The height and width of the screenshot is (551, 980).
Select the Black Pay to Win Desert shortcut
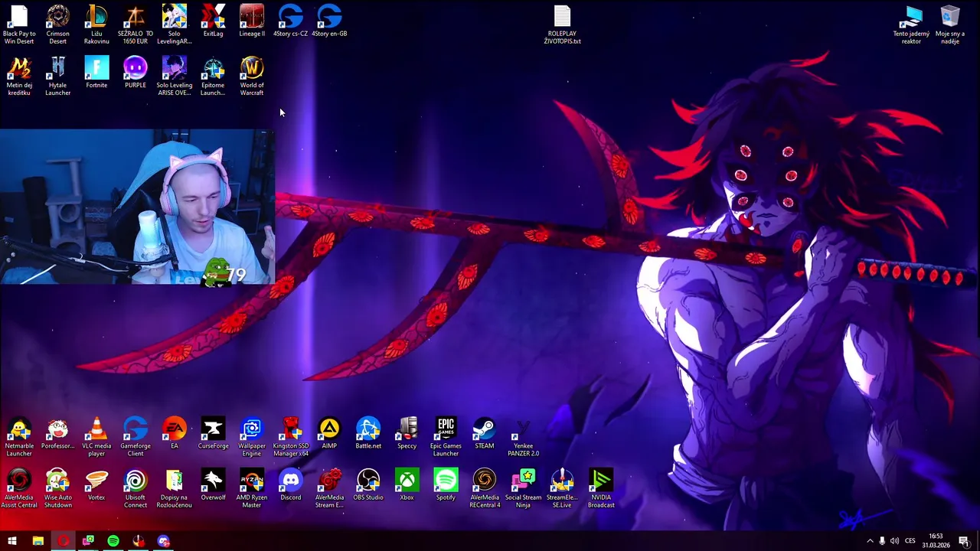[19, 24]
